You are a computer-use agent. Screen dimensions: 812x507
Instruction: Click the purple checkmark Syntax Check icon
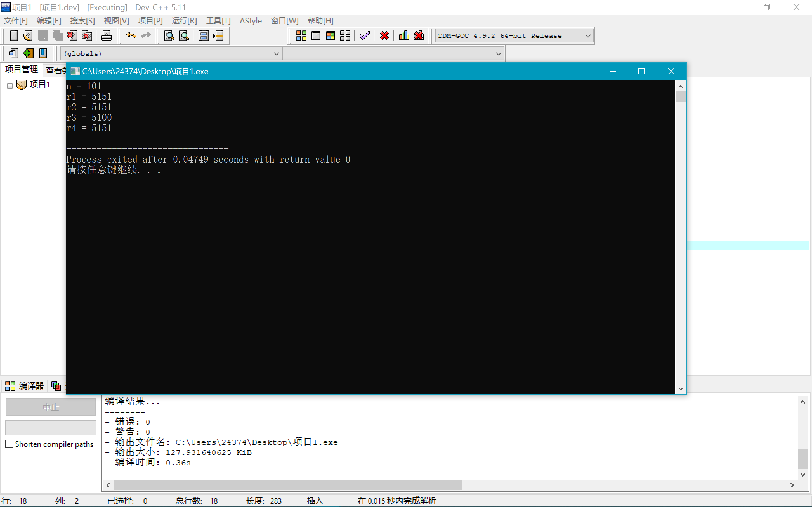(364, 35)
